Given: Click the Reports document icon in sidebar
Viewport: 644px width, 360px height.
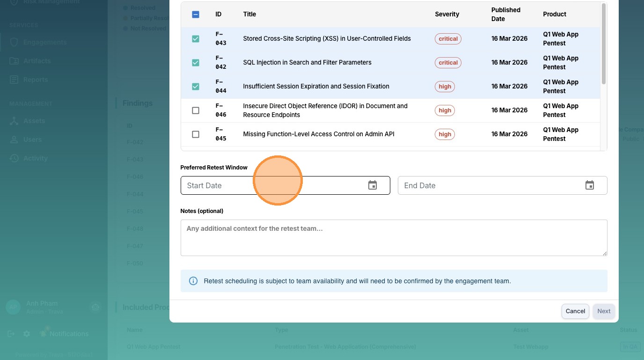Looking at the screenshot, I should [14, 80].
